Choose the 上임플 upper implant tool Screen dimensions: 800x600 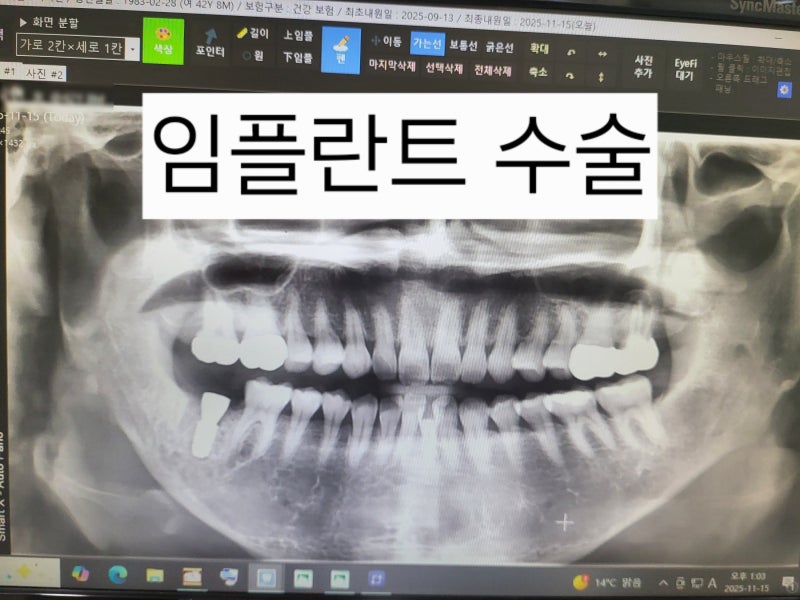pyautogui.click(x=298, y=35)
